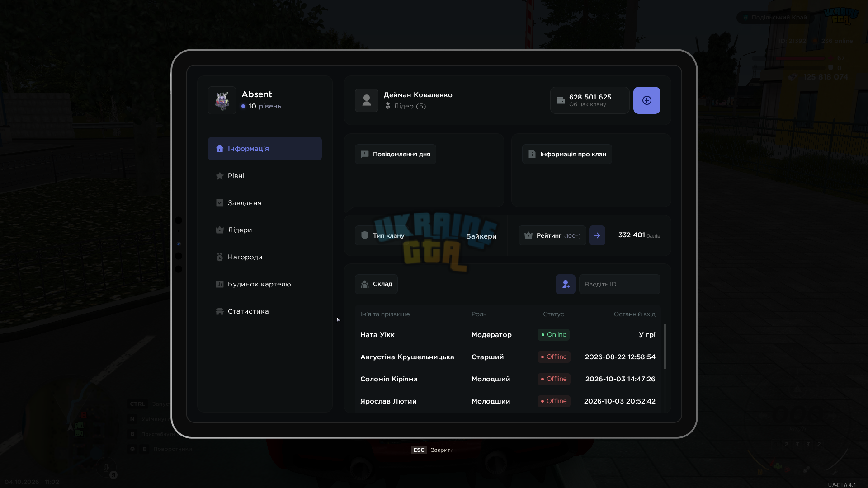The image size is (868, 488).
Task: Open the rating arrow button
Action: 597,235
